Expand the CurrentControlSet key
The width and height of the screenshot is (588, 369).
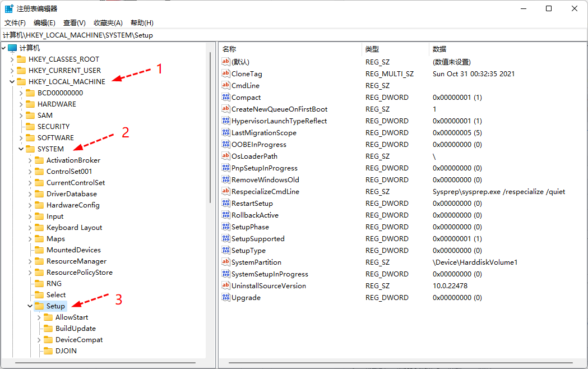(30, 182)
